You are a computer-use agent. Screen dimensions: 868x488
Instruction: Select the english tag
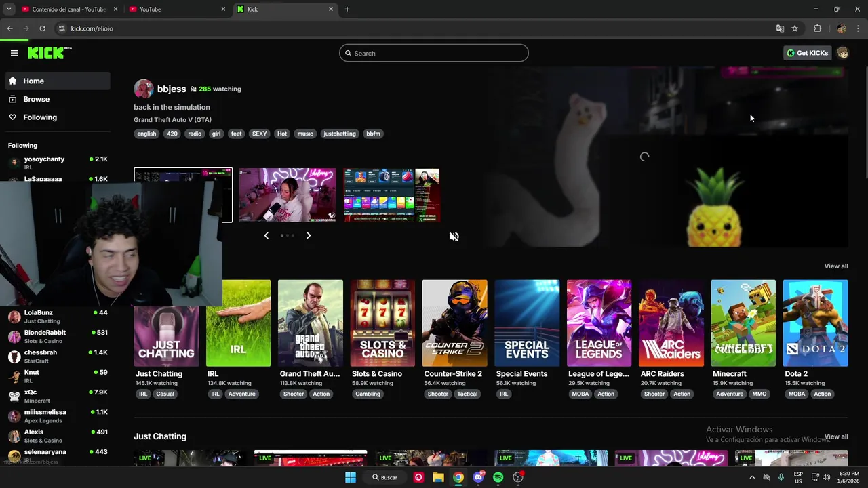[x=146, y=134]
